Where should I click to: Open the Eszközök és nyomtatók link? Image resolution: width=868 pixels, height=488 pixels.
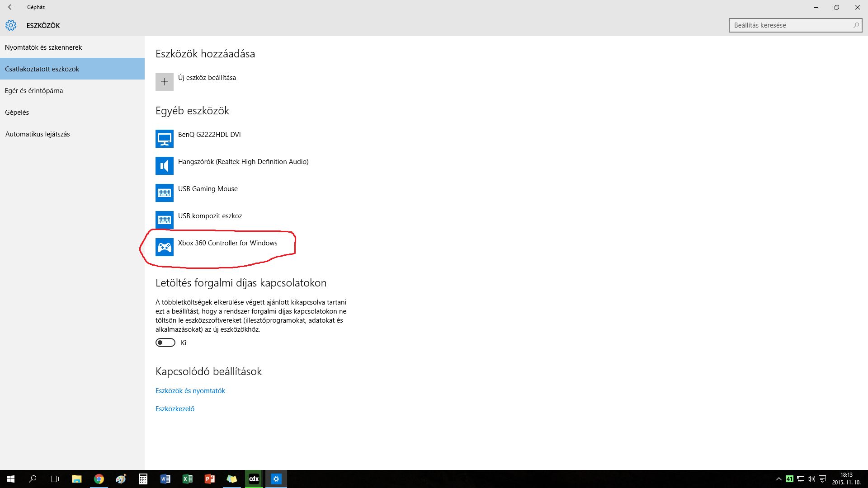[x=190, y=390]
